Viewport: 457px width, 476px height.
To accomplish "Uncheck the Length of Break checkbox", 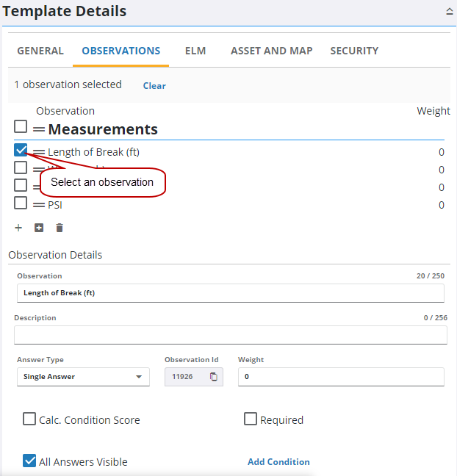I will tap(21, 151).
